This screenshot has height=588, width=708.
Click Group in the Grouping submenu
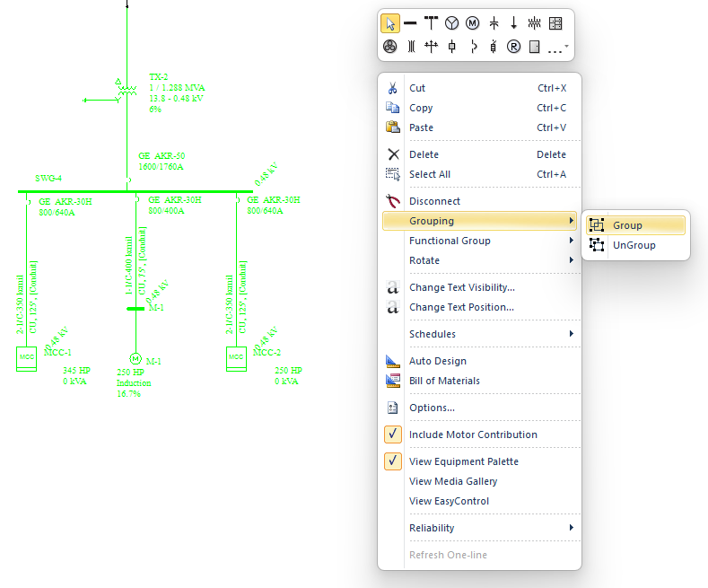[x=627, y=225]
